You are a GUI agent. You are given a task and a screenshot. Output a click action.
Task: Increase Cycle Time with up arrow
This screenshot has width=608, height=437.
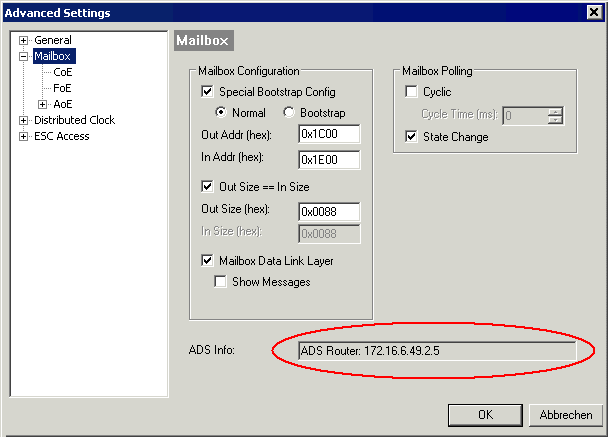click(555, 112)
